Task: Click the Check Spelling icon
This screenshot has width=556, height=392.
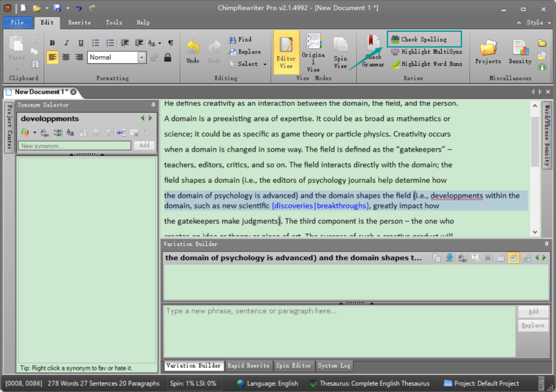Action: click(x=395, y=39)
